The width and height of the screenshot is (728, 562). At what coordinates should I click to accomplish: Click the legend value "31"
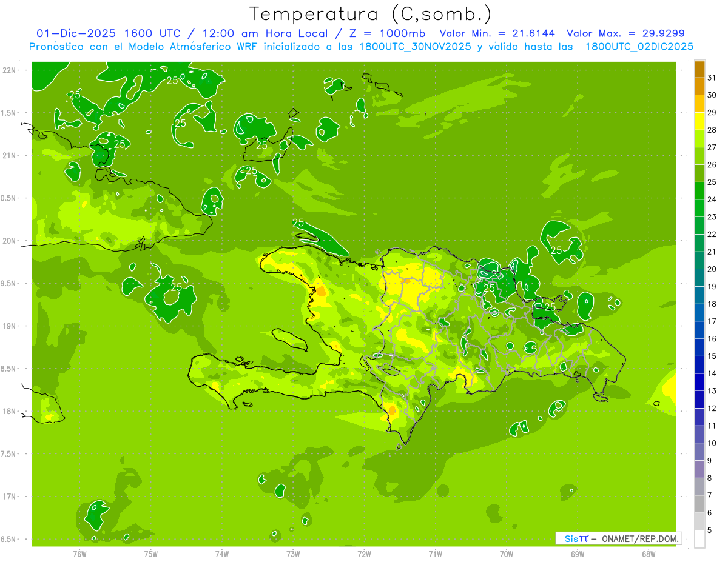coord(712,78)
